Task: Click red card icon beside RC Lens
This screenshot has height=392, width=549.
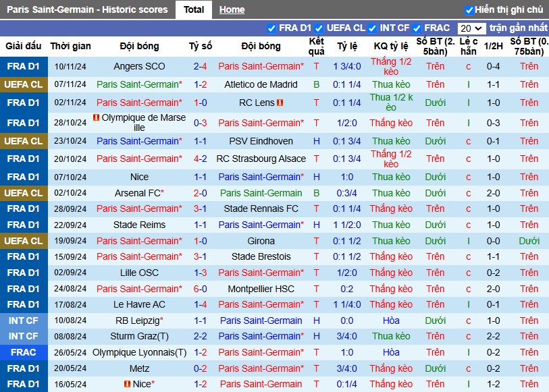Action: [280, 103]
